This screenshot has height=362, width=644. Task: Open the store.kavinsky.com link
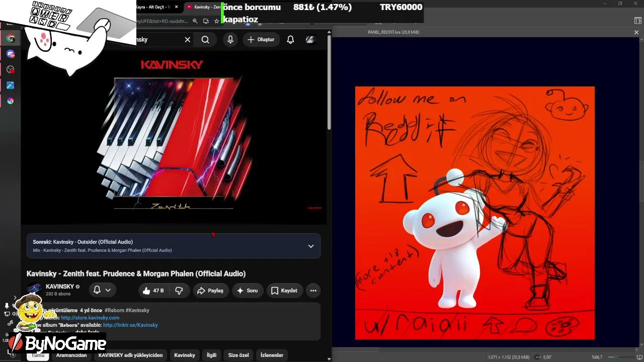90,318
